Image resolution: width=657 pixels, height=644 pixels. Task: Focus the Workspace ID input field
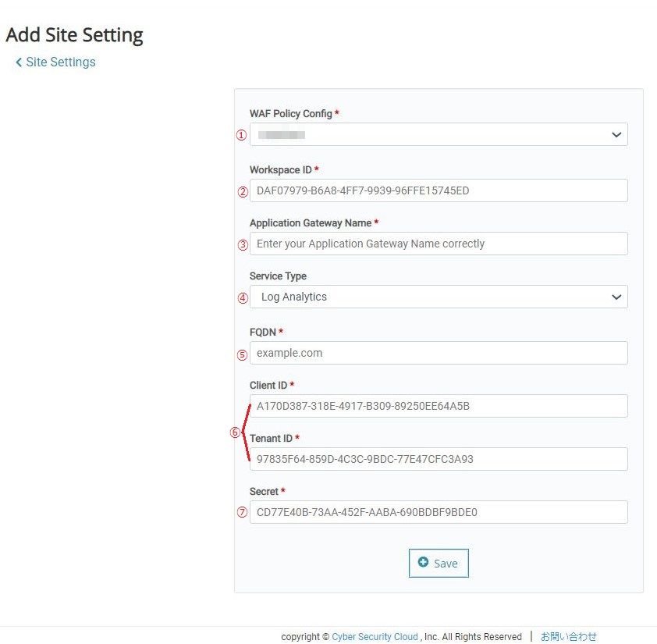click(439, 190)
